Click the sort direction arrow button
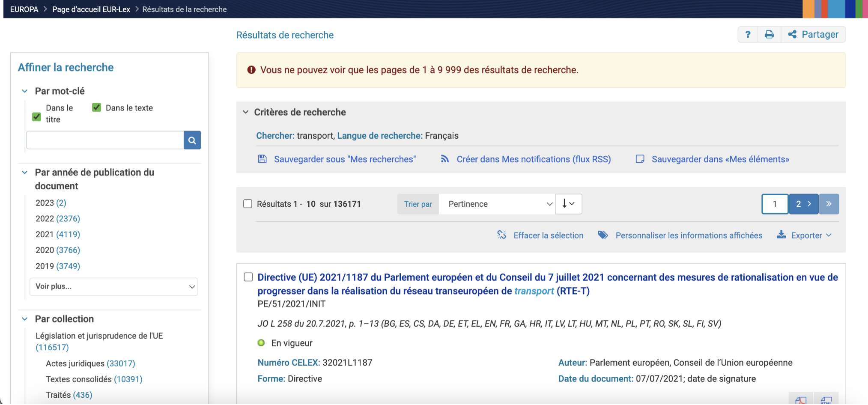868x405 pixels. pos(568,204)
